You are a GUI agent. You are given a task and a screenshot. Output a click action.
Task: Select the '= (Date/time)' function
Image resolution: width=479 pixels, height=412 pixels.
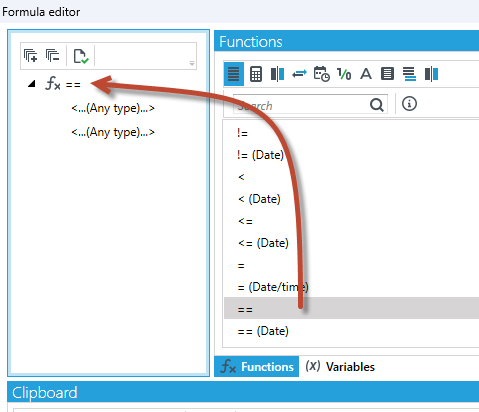[x=351, y=287]
